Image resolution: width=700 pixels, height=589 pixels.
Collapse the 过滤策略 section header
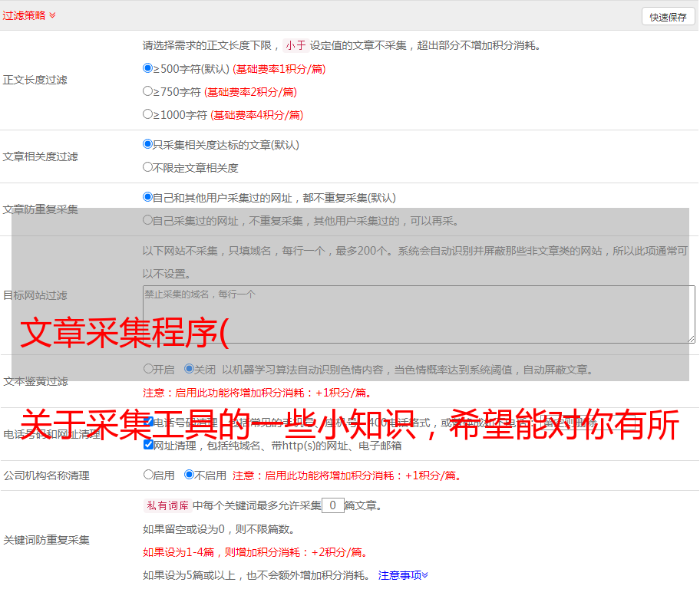point(29,15)
